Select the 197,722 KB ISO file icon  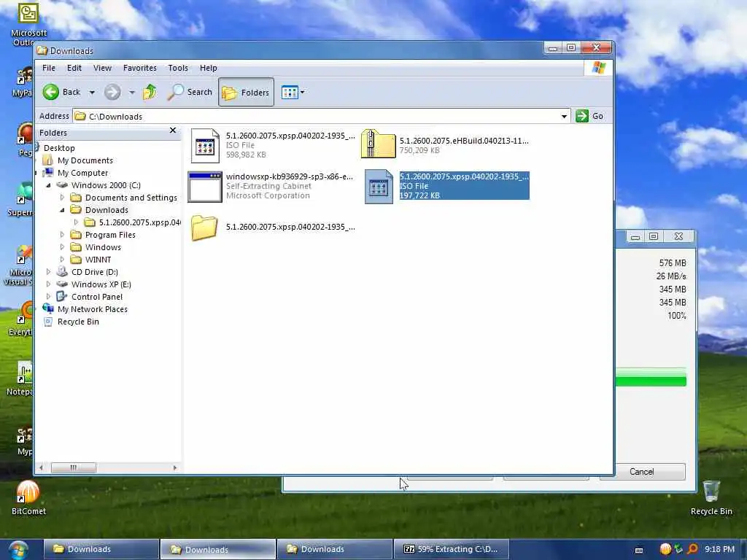coord(379,187)
